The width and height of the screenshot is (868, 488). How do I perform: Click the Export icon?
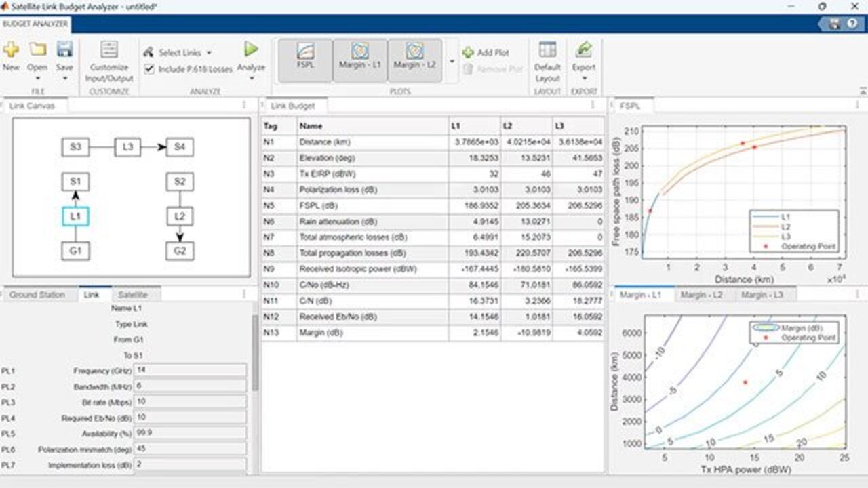click(583, 50)
